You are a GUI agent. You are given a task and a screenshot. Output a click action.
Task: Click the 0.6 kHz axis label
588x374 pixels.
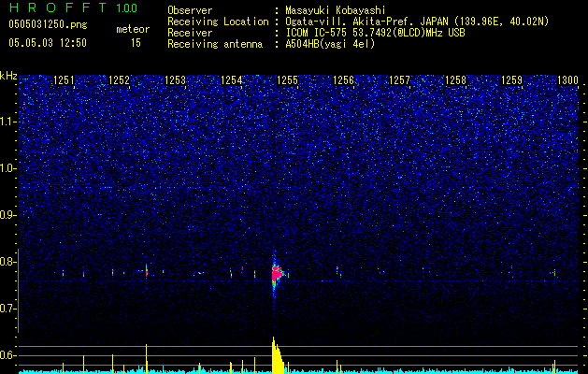8,355
